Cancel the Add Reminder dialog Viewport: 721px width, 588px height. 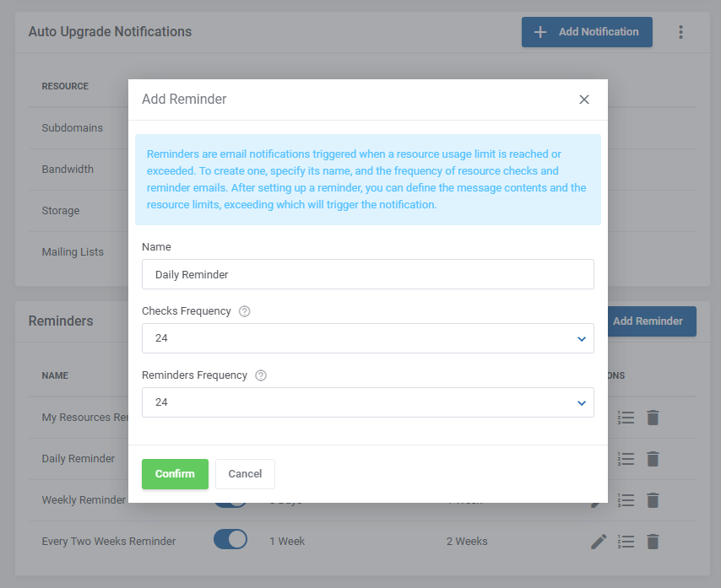245,473
